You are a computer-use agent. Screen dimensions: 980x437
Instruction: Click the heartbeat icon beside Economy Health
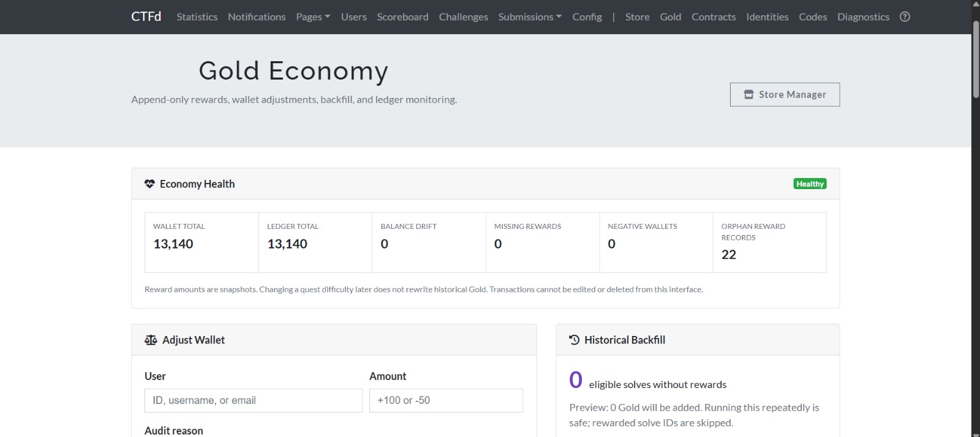coord(149,184)
